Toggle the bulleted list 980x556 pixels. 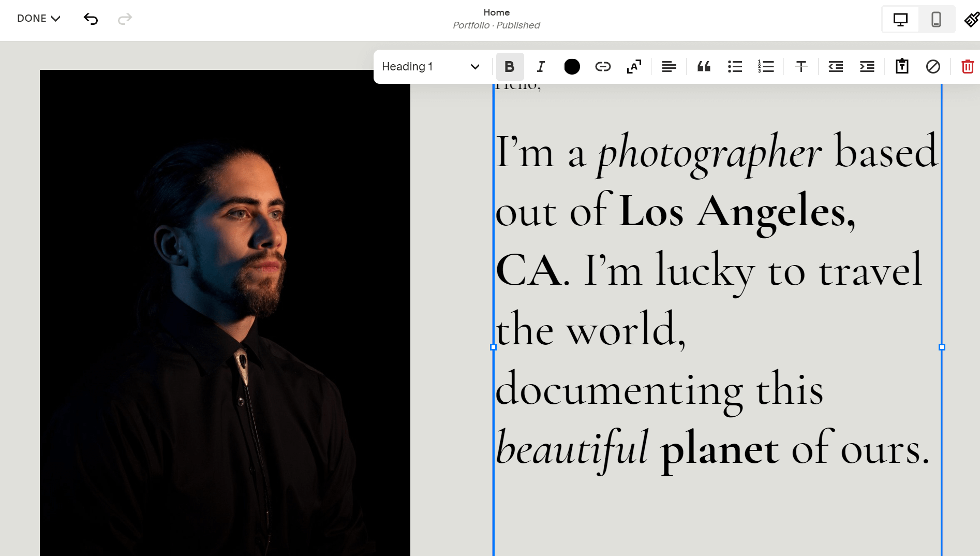(735, 67)
